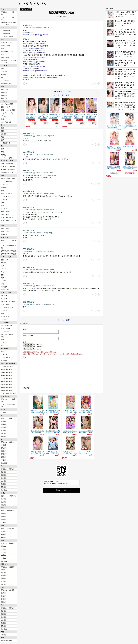
Task: Open エンタメニュース category
Action: coord(9,37)
